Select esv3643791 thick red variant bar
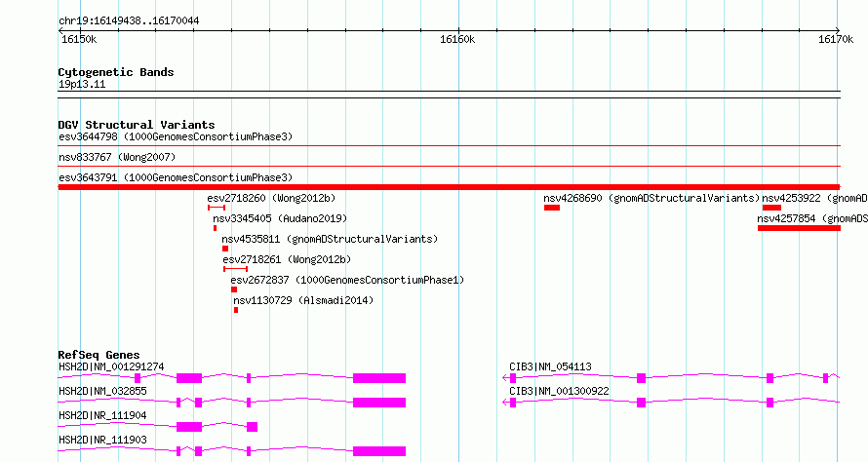 (x=449, y=187)
